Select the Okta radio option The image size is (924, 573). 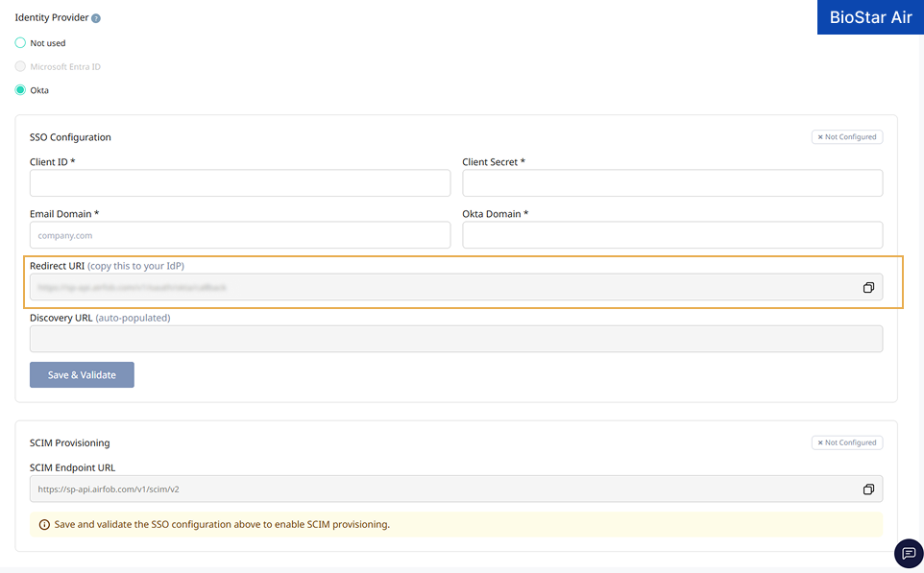[20, 90]
